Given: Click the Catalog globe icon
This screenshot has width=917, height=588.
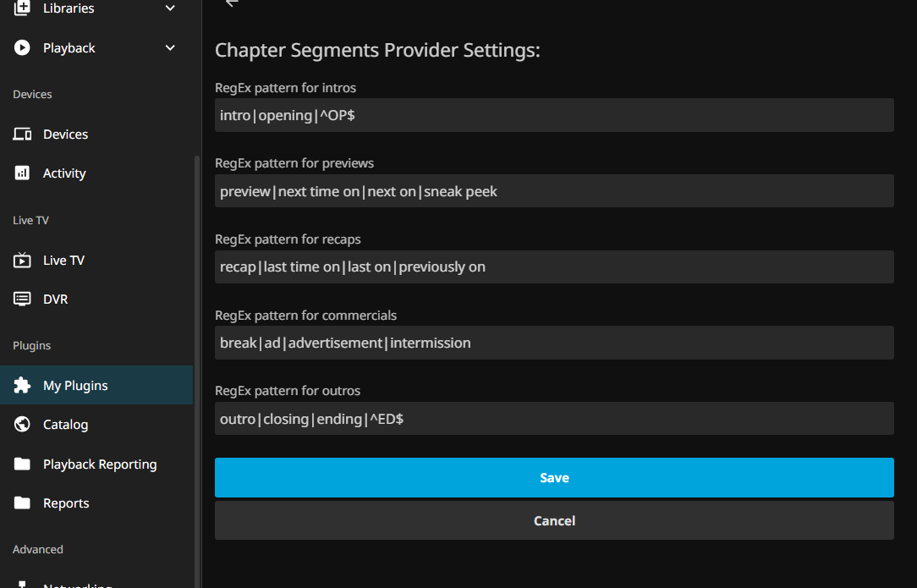Looking at the screenshot, I should coord(22,425).
